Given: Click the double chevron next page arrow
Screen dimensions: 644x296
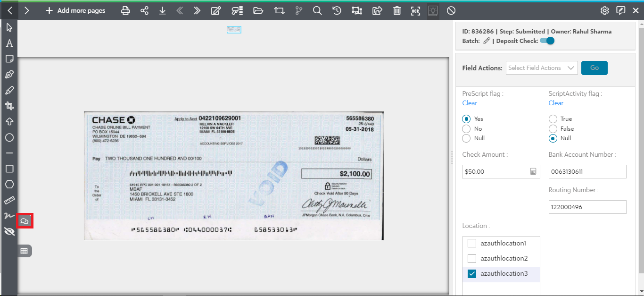Looking at the screenshot, I should [x=197, y=10].
